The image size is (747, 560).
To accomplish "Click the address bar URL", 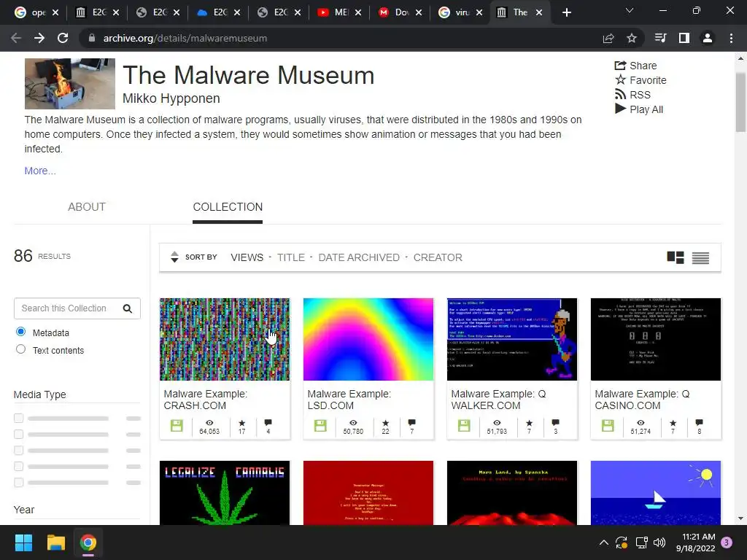I will click(x=185, y=38).
